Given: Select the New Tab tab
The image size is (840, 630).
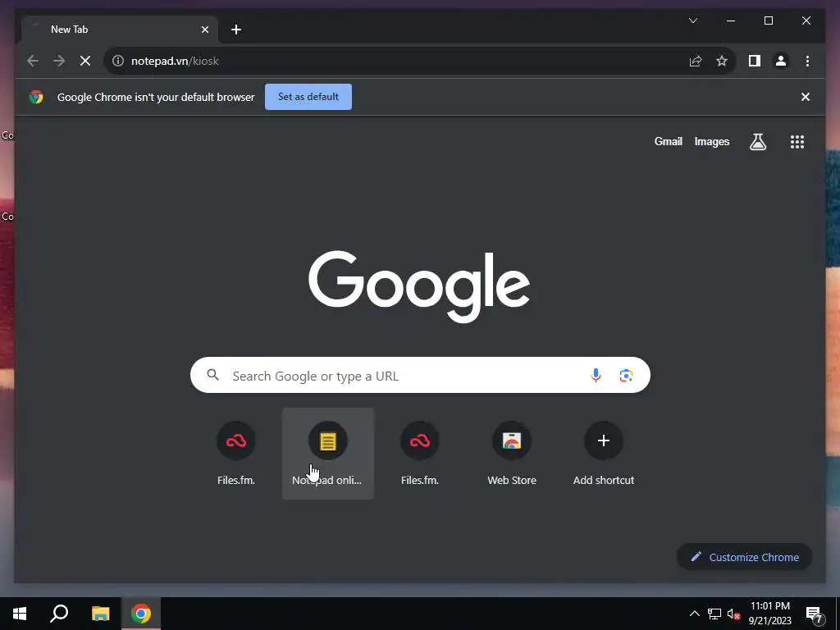Looking at the screenshot, I should (x=120, y=30).
